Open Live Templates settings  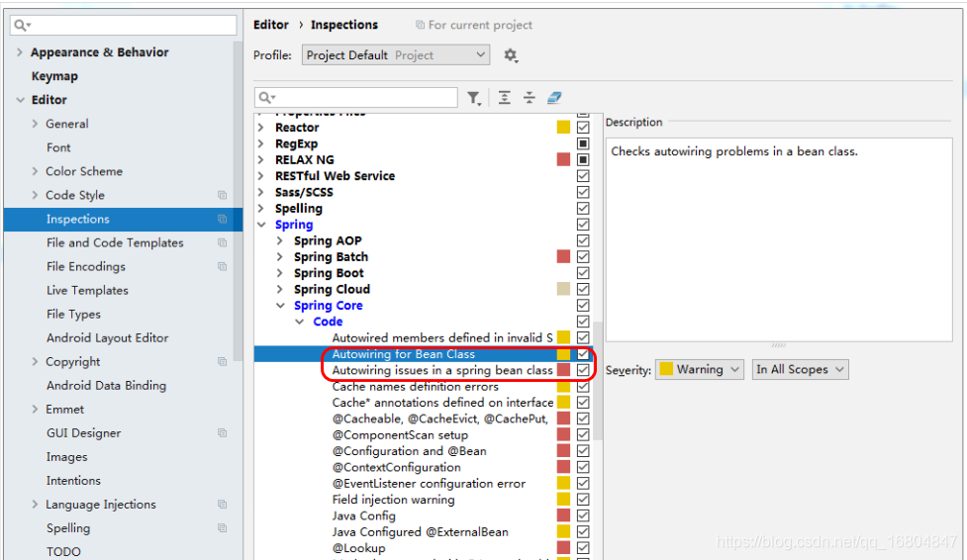[87, 291]
